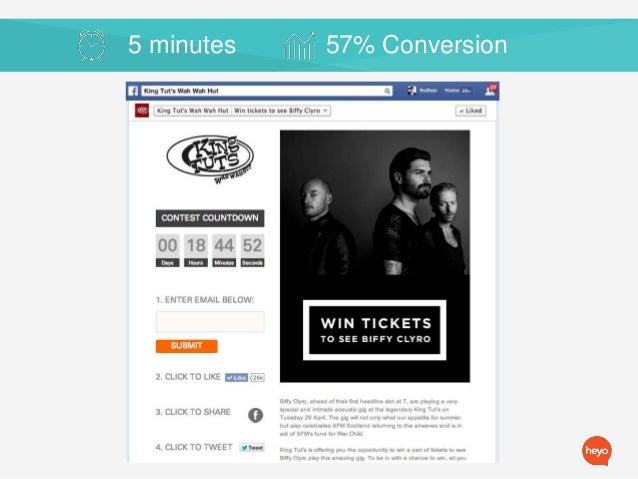This screenshot has height=479, width=638.
Task: Toggle the blue Like button
Action: [236, 378]
